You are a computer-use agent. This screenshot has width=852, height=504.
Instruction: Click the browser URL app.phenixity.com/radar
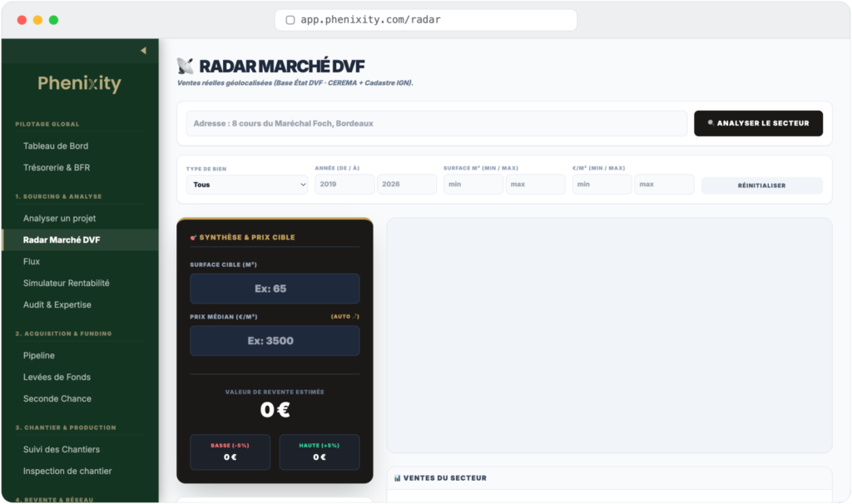(x=370, y=20)
